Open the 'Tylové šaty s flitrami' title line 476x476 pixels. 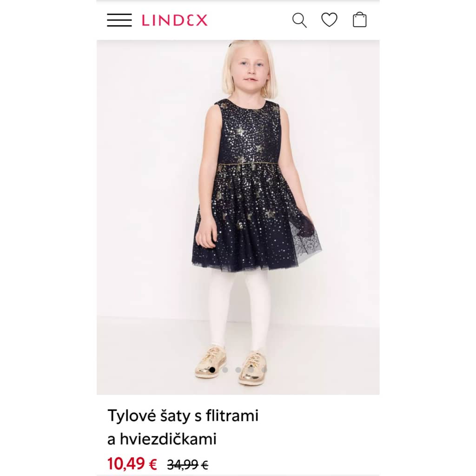click(x=183, y=416)
